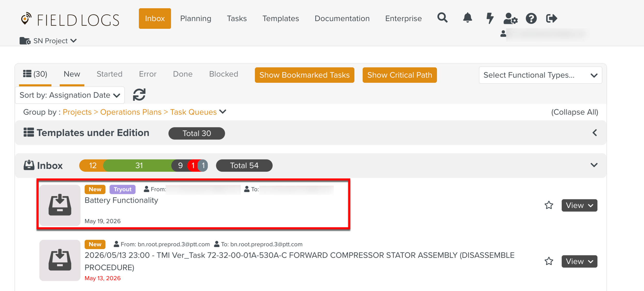Toggle Show Critical Path
The width and height of the screenshot is (644, 291).
point(400,75)
